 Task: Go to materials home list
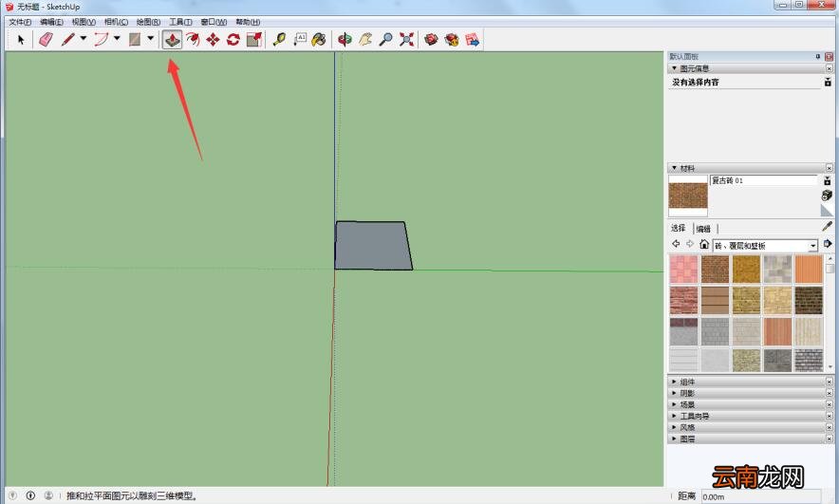(x=704, y=245)
